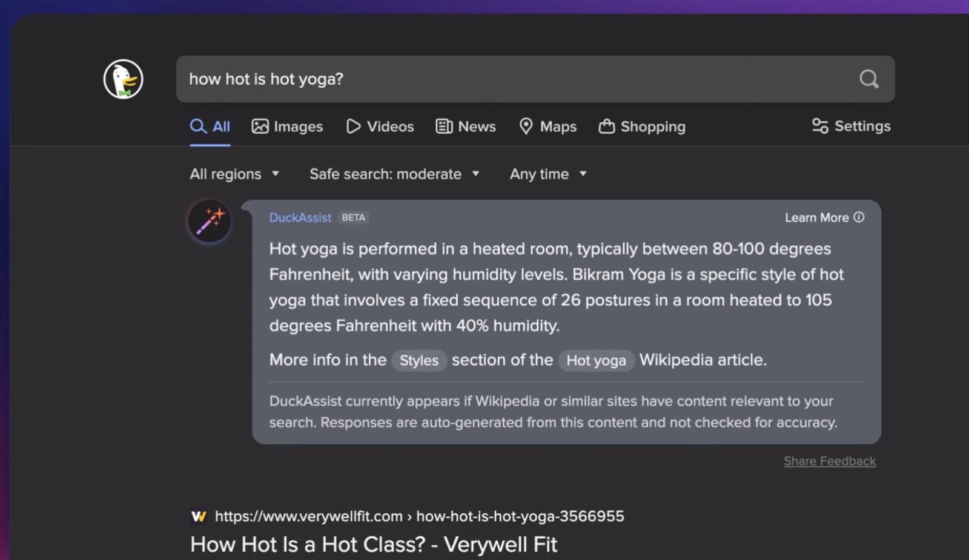Viewport: 969px width, 560px height.
Task: Select the All results tab
Action: 210,127
